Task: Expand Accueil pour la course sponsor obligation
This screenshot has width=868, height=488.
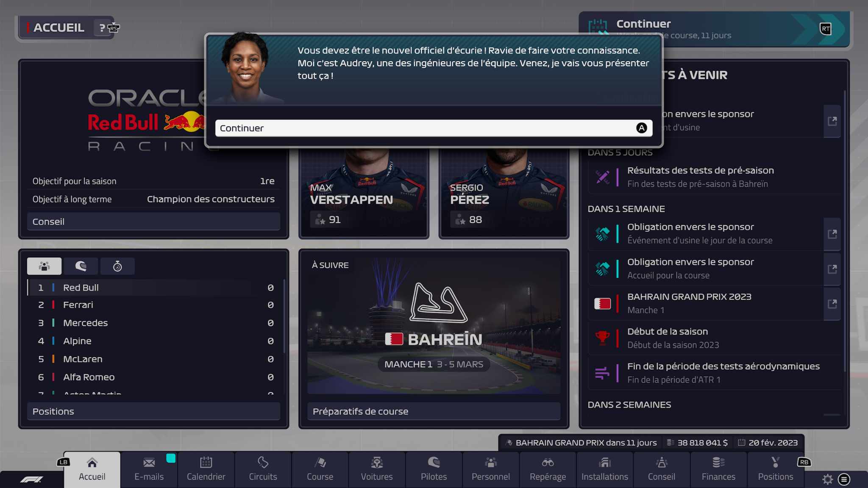Action: (x=832, y=269)
